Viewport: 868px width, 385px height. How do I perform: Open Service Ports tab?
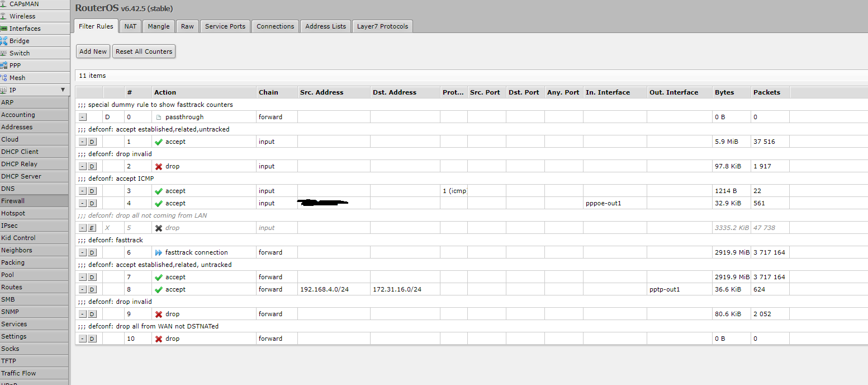pos(225,26)
